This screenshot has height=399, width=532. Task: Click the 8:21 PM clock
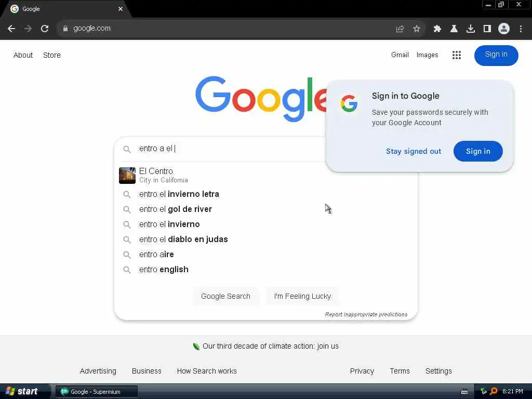click(x=513, y=392)
